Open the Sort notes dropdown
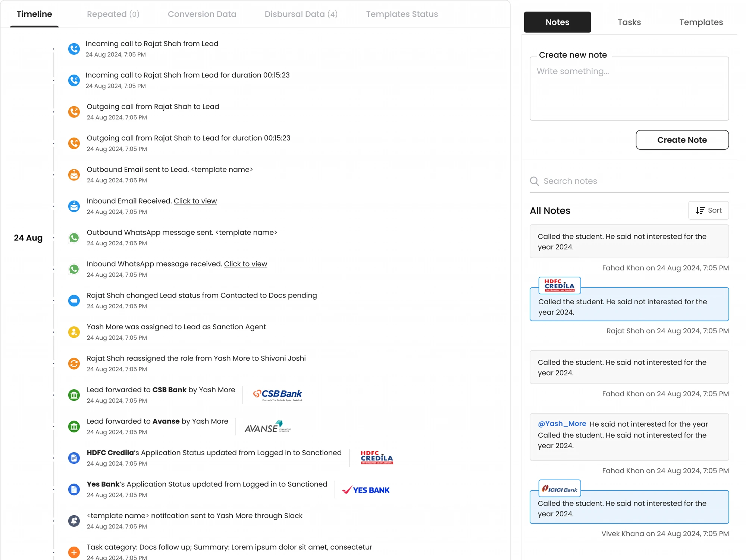746x560 pixels. click(708, 210)
